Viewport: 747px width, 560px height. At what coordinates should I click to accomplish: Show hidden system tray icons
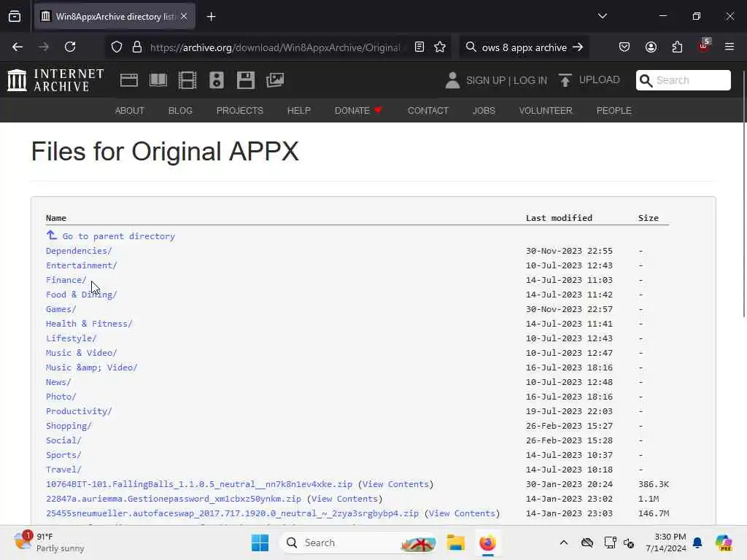564,542
